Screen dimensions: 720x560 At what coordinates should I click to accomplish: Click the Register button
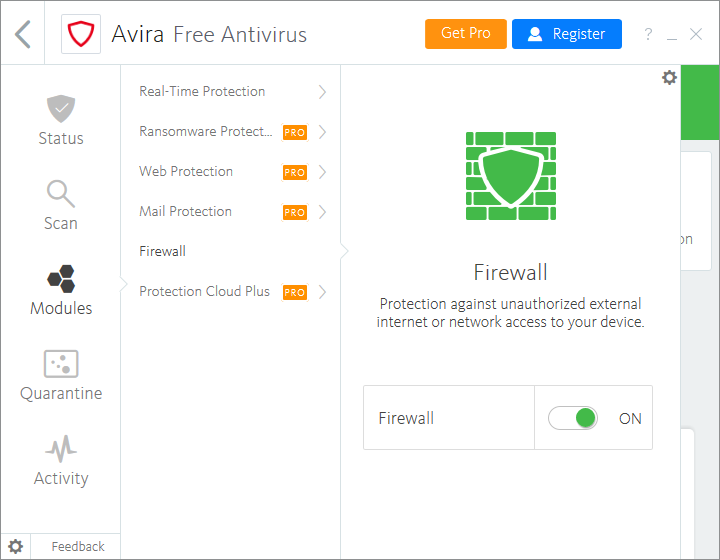(x=566, y=34)
